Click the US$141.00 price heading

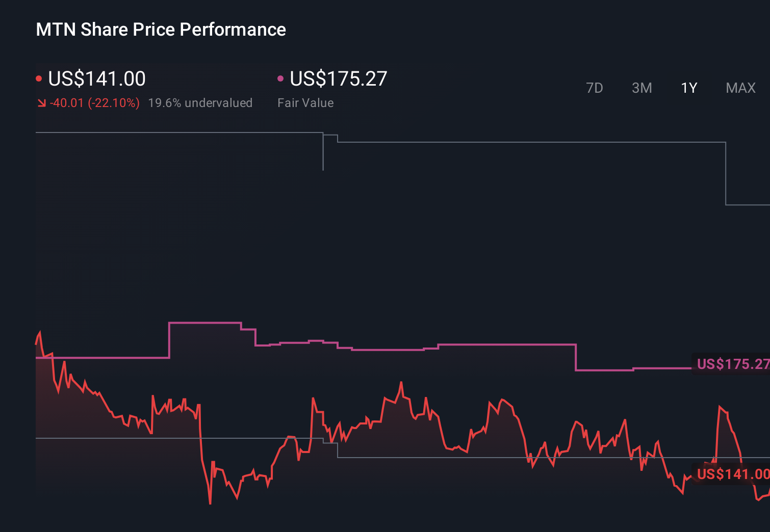97,79
